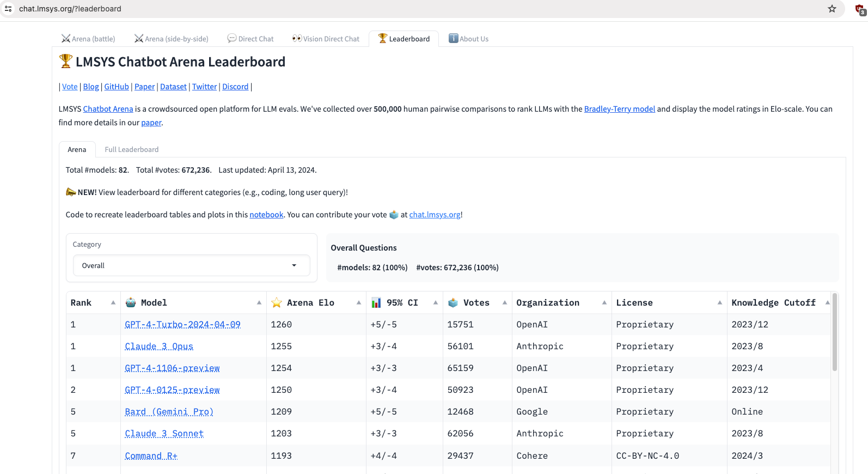Click the site info icon in address bar
This screenshot has height=474, width=868.
coord(8,9)
